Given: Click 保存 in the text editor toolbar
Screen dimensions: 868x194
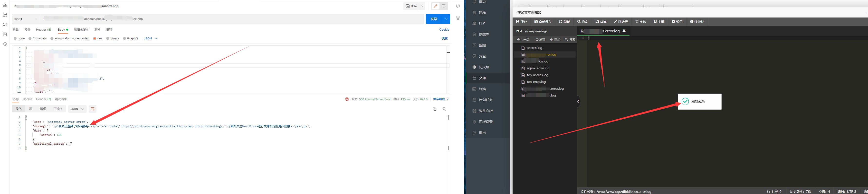Looking at the screenshot, I should (x=522, y=22).
